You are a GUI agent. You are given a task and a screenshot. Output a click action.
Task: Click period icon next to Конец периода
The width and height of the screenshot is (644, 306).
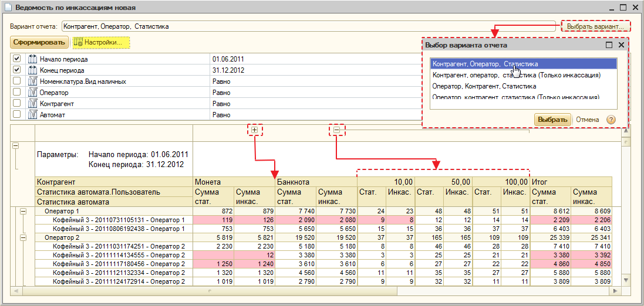pos(33,70)
